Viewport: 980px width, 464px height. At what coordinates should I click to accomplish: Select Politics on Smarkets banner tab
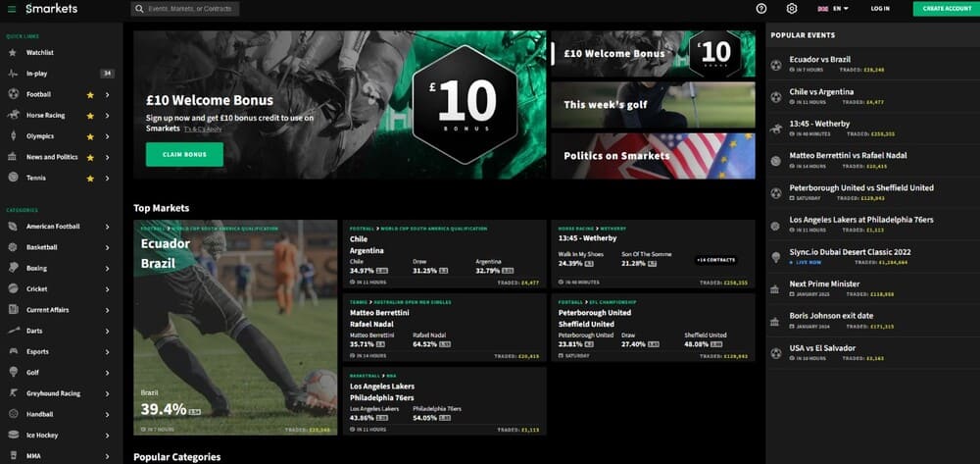pyautogui.click(x=653, y=156)
